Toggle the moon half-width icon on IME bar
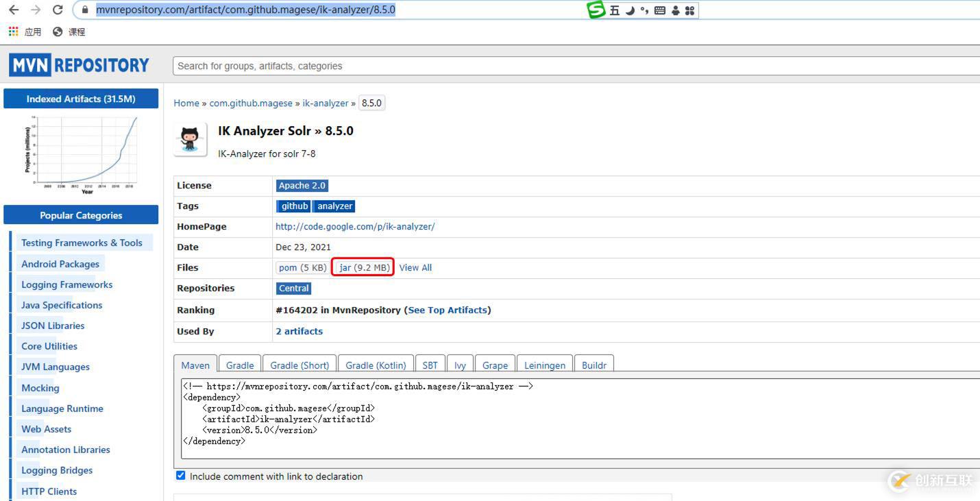 [630, 10]
